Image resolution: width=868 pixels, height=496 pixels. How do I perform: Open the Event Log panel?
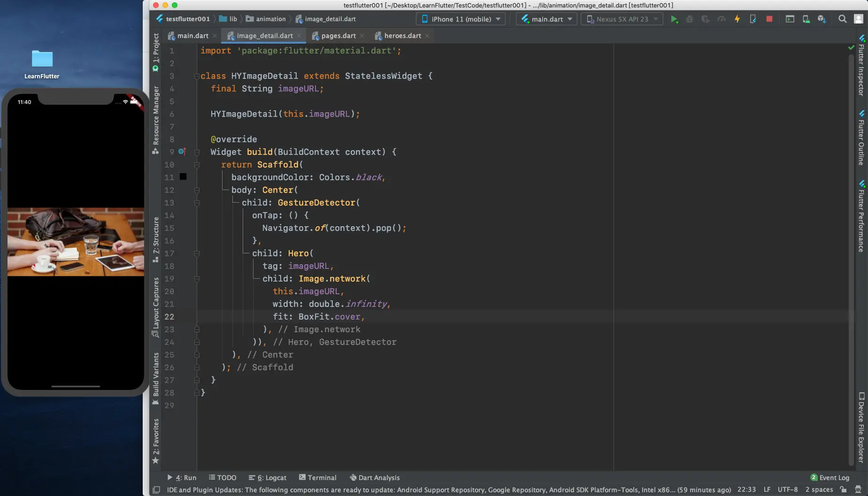tap(830, 478)
